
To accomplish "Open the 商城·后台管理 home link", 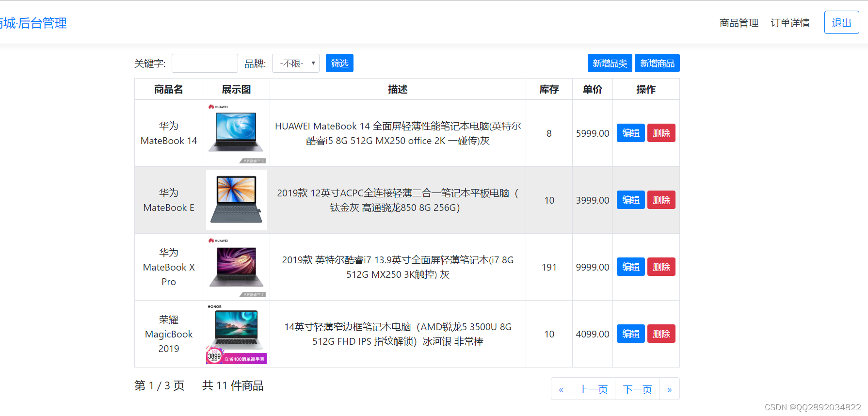I will point(33,23).
